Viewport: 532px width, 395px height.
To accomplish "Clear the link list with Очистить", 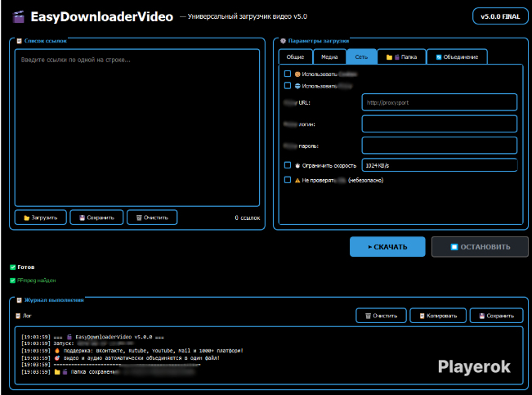I will tap(152, 218).
